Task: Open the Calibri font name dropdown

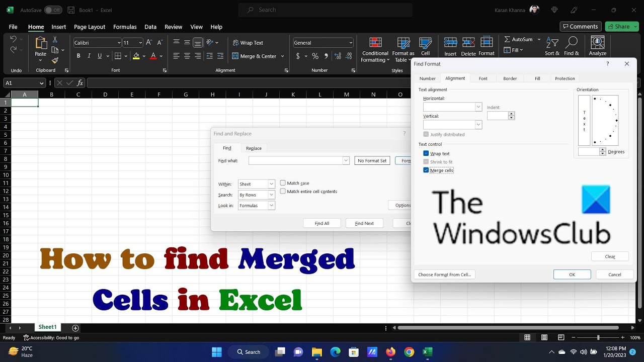Action: 119,43
